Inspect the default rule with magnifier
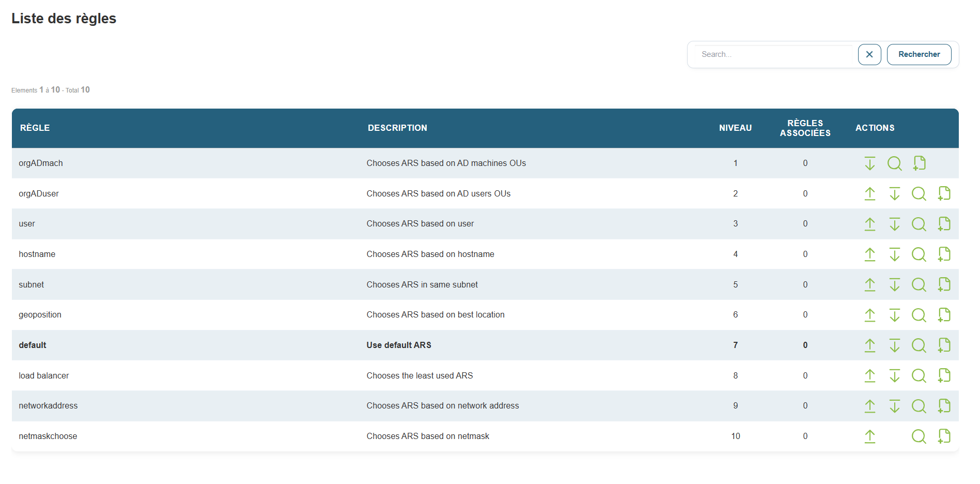 919,345
